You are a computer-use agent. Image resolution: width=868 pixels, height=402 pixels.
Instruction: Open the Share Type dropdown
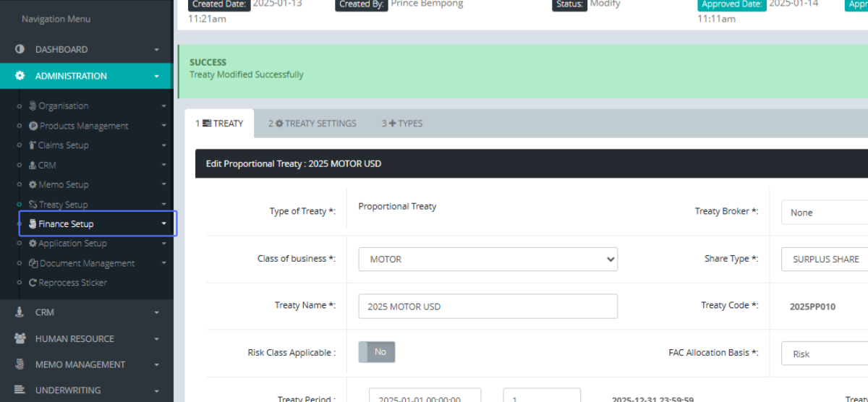[825, 259]
